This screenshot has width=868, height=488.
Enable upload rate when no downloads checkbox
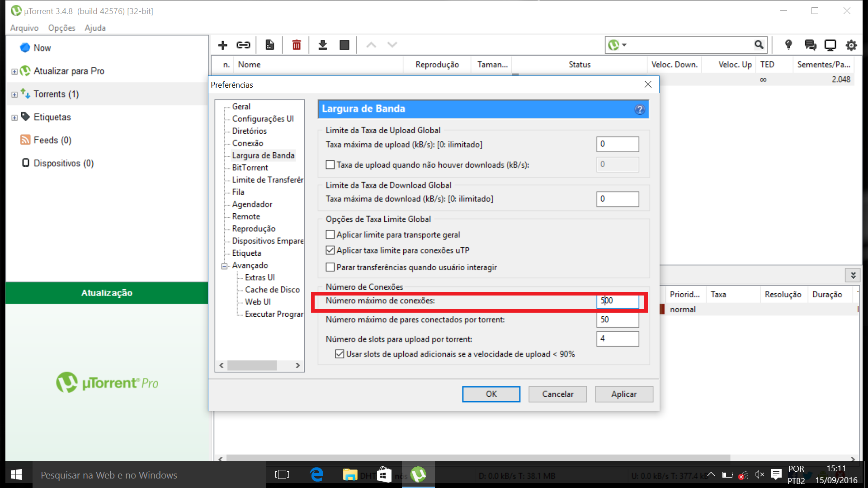tap(330, 165)
